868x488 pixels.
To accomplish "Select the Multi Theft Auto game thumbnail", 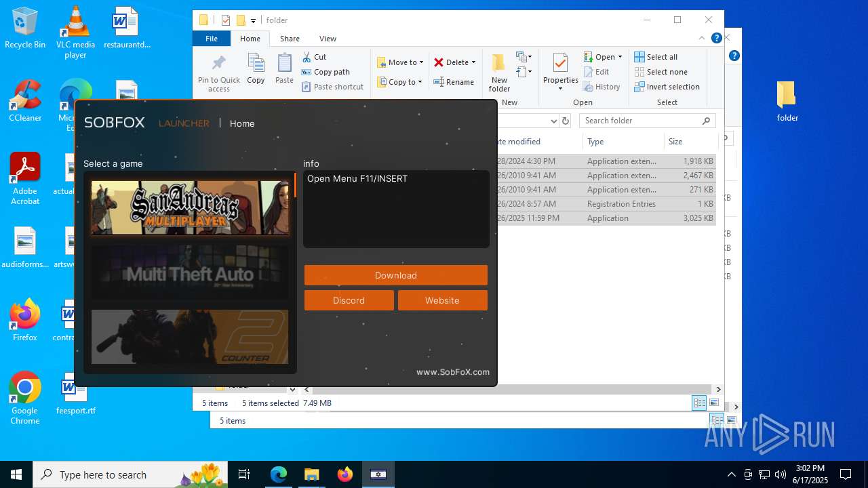I will 190,272.
